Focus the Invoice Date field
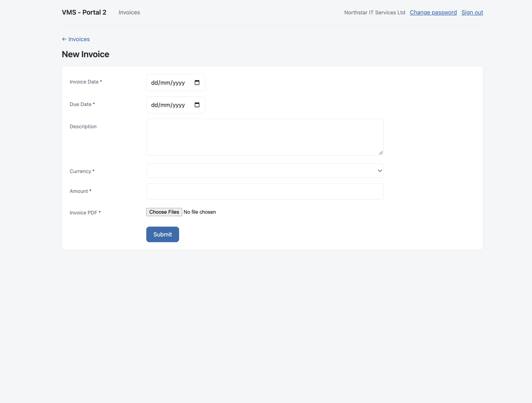This screenshot has height=403, width=532. [176, 83]
